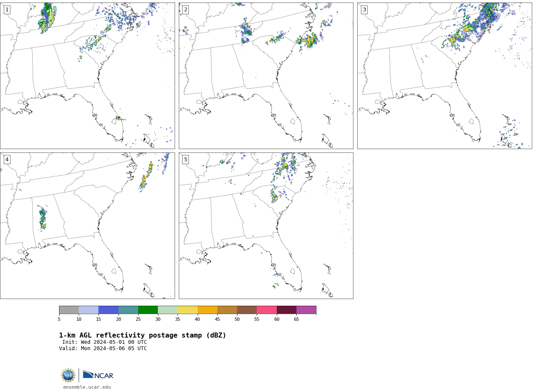Click the NSF logo icon
The height and width of the screenshot is (392, 536).
pos(68,375)
